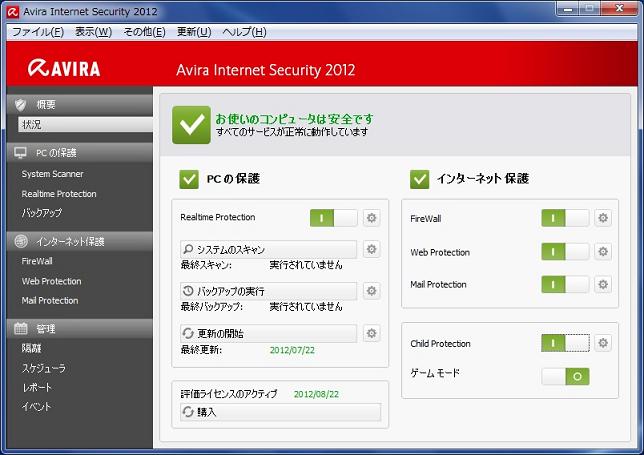Collapse the PC の保護 sidebar section

click(x=80, y=153)
